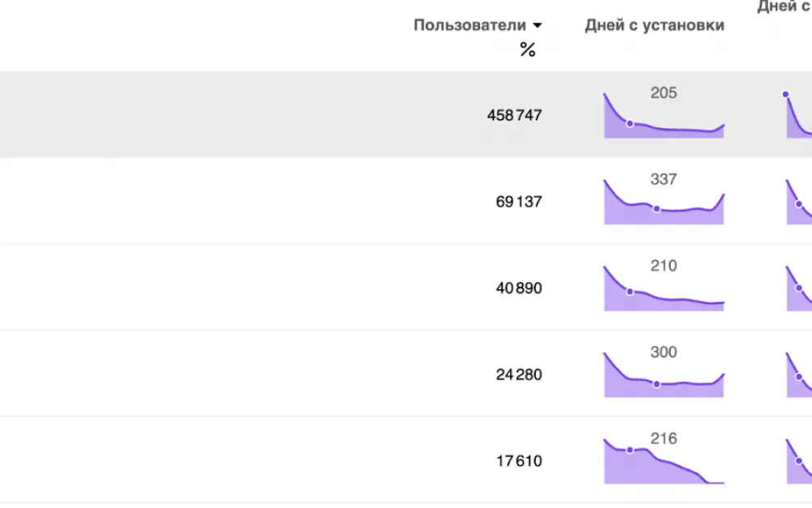Screen dimensions: 812x508
Task: Click the 24 280 users value
Action: click(x=519, y=374)
